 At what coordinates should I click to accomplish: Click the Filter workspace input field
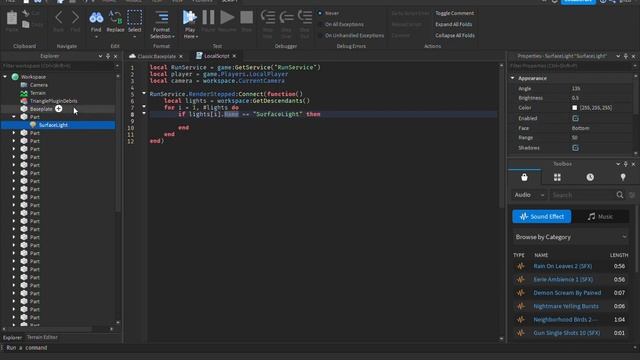coord(58,66)
